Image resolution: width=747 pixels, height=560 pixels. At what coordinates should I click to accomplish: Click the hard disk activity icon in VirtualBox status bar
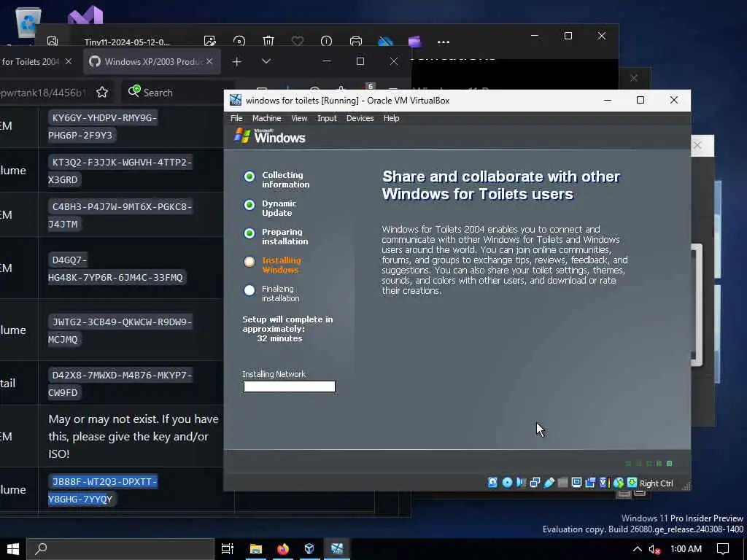pyautogui.click(x=492, y=483)
